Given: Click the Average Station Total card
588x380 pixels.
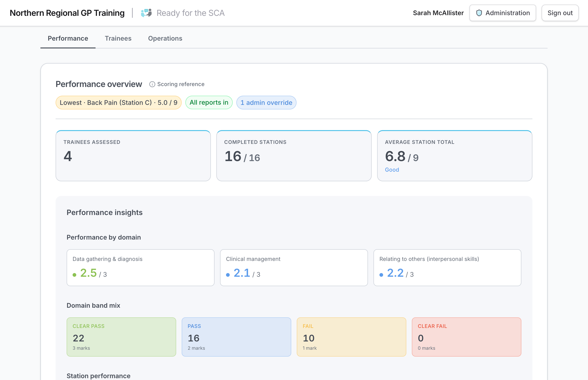Looking at the screenshot, I should (x=454, y=156).
